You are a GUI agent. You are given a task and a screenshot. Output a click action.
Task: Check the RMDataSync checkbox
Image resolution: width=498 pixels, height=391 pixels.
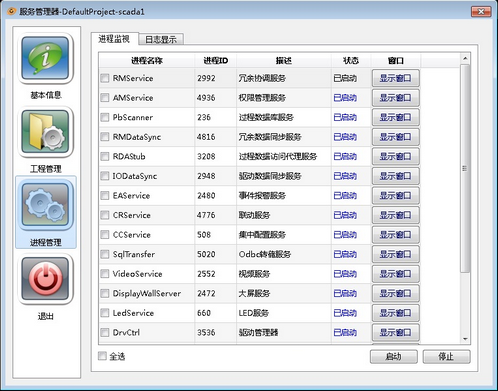point(105,137)
